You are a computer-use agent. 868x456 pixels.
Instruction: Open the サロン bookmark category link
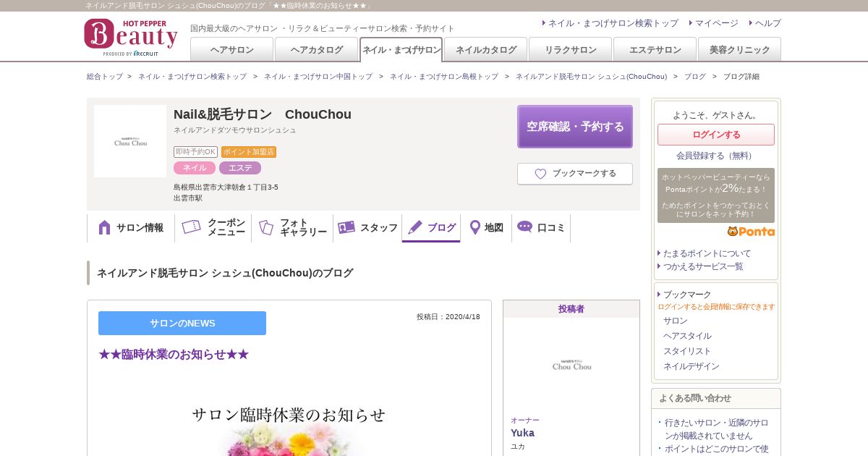(676, 321)
